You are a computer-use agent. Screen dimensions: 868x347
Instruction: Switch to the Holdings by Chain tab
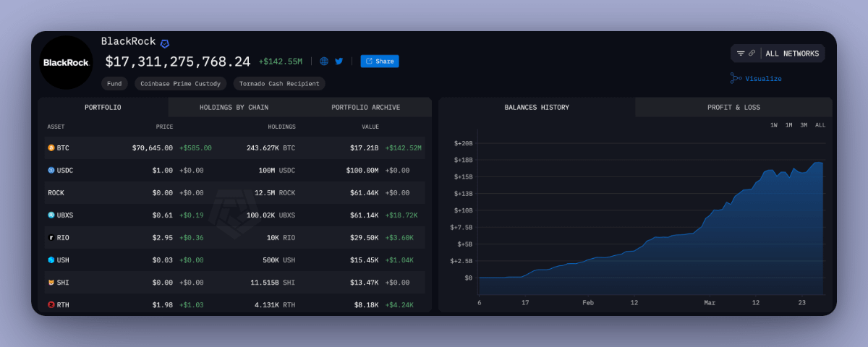[234, 107]
